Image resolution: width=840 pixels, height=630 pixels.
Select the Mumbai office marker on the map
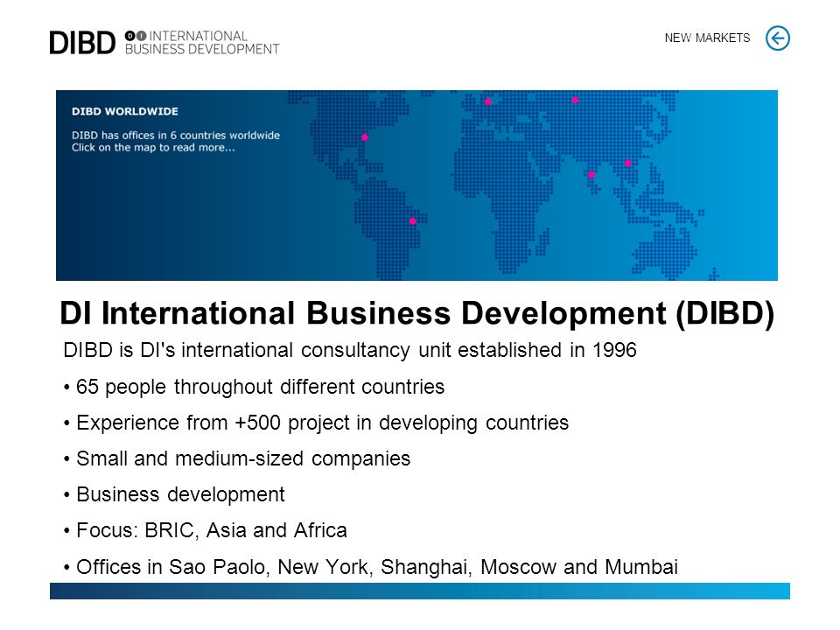(x=591, y=175)
